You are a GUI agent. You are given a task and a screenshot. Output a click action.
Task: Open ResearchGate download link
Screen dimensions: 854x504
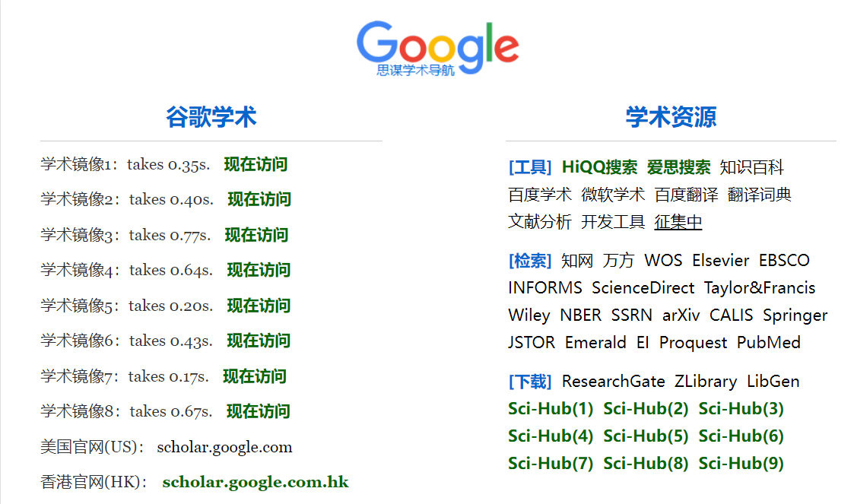pos(613,382)
